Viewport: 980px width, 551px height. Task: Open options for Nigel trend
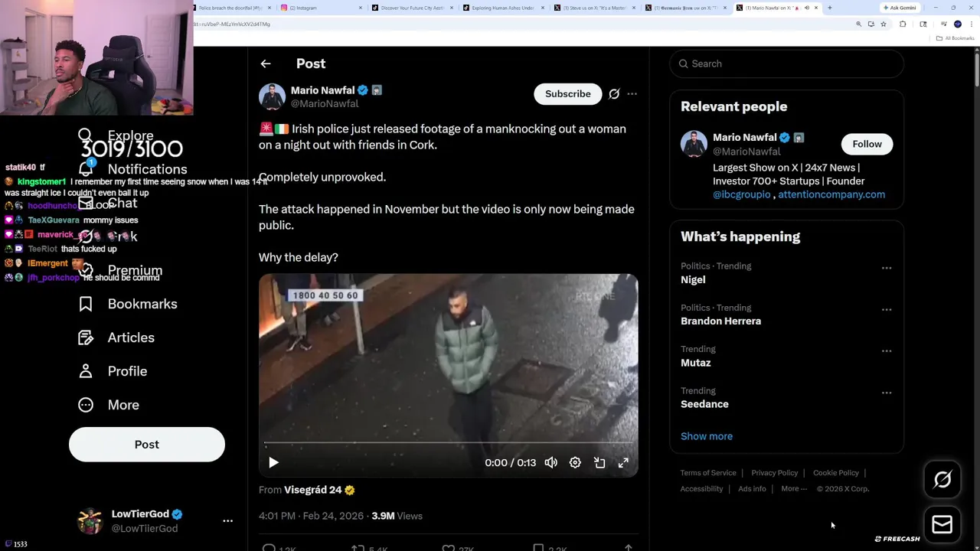point(887,268)
